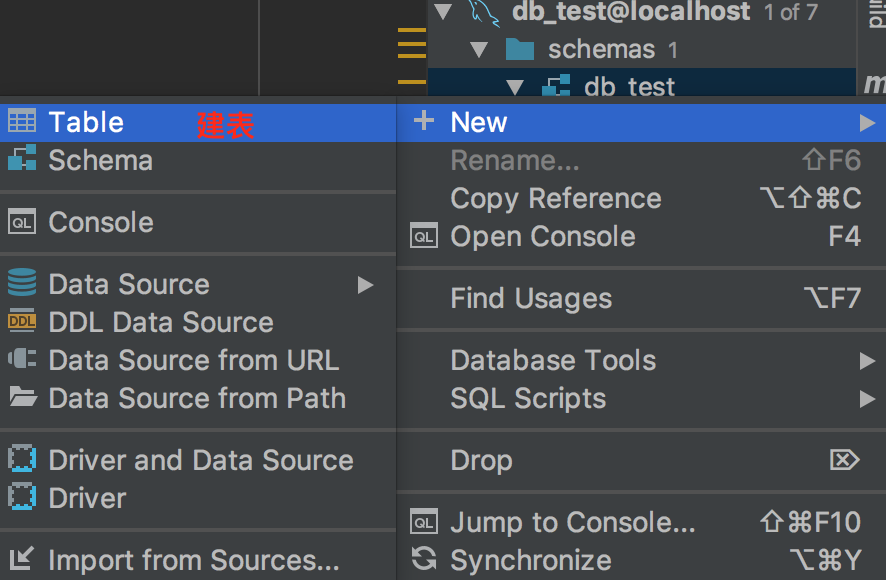886x580 pixels.
Task: Collapse the schemas folder
Action: (x=480, y=48)
